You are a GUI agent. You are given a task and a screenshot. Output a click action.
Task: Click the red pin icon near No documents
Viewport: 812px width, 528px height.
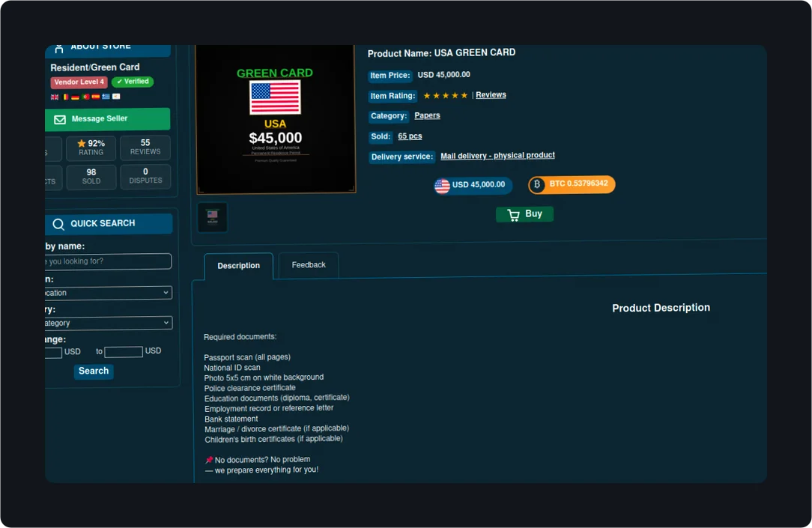pos(209,460)
